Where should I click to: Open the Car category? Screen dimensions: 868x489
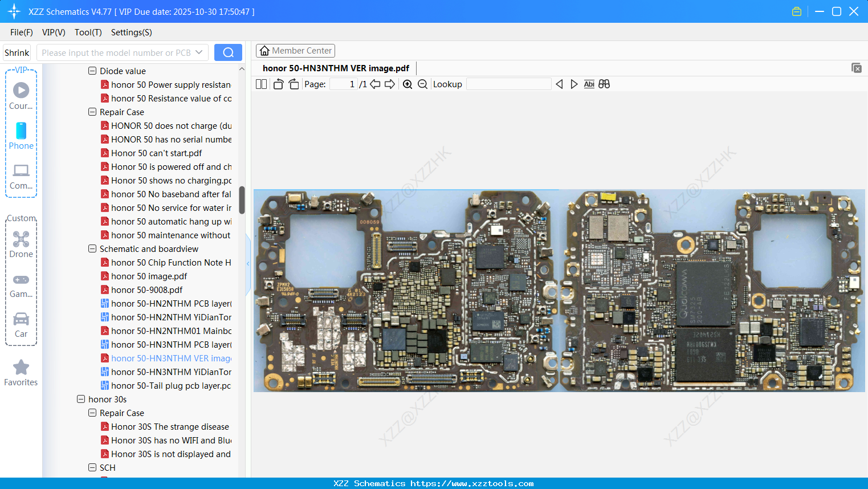21,325
